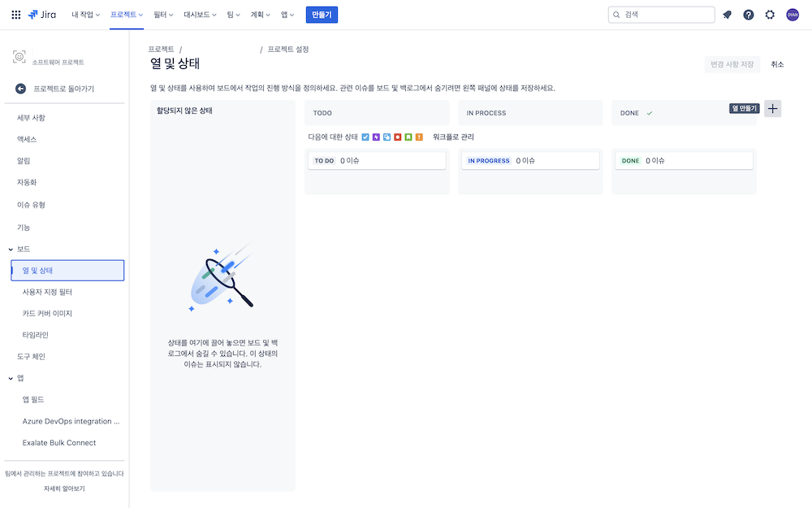Image resolution: width=812 pixels, height=508 pixels.
Task: Click the back arrow icon next to 프로젝트로 돌아가기
Action: pos(21,89)
